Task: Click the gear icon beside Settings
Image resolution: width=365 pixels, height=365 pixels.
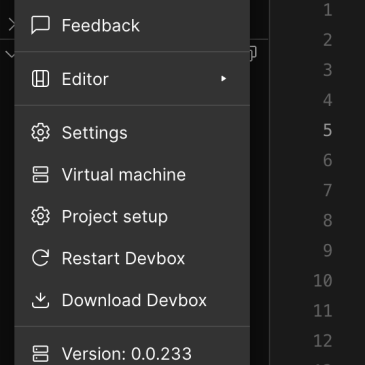Action: coord(40,133)
